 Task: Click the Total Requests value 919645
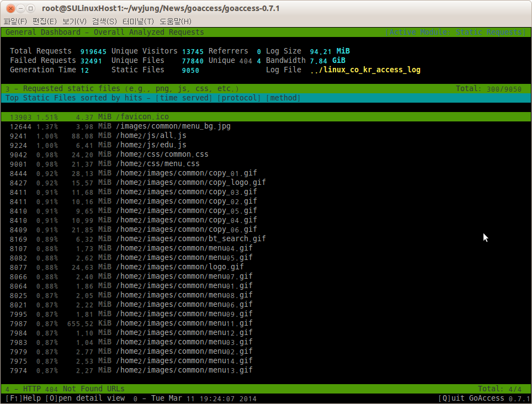tap(93, 51)
